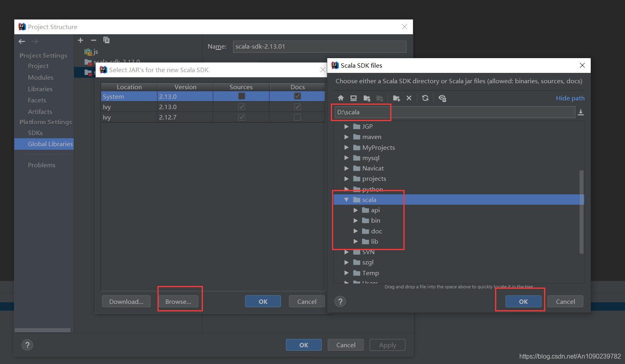The width and height of the screenshot is (625, 364).
Task: Expand the JGP folder
Action: click(x=346, y=127)
